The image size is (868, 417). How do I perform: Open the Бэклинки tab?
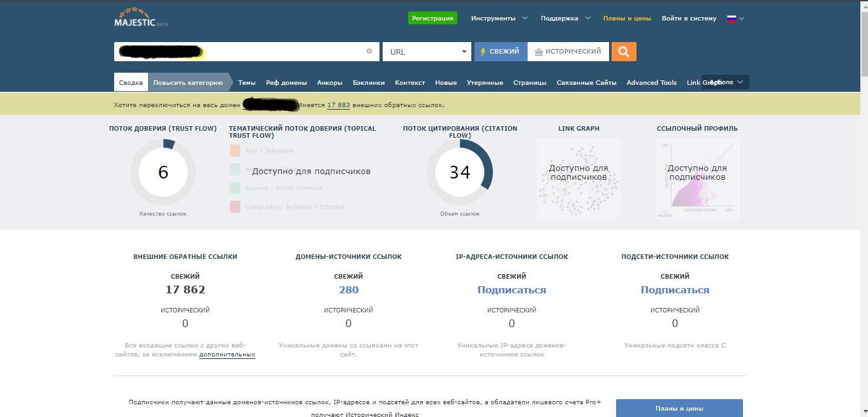tap(369, 83)
